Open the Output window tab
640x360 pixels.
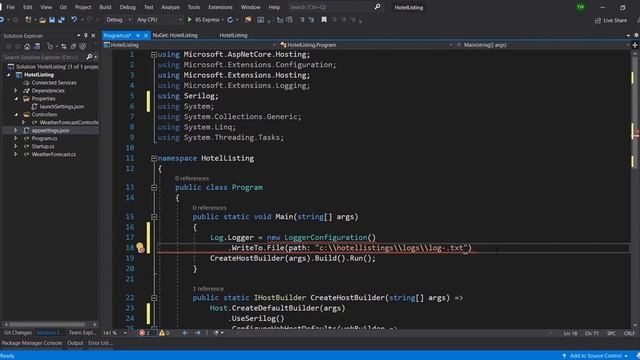click(75, 343)
